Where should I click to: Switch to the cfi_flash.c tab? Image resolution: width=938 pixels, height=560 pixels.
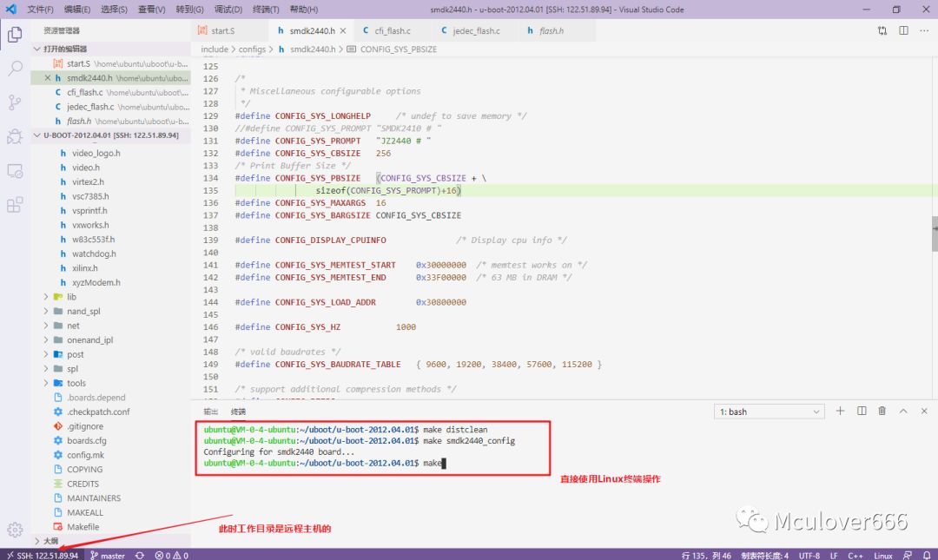[390, 30]
